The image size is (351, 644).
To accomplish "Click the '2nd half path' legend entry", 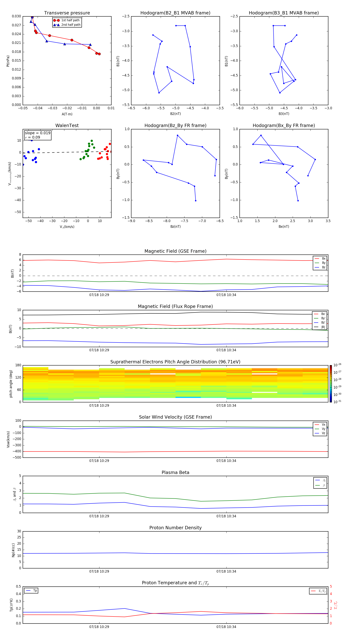I will (x=67, y=25).
